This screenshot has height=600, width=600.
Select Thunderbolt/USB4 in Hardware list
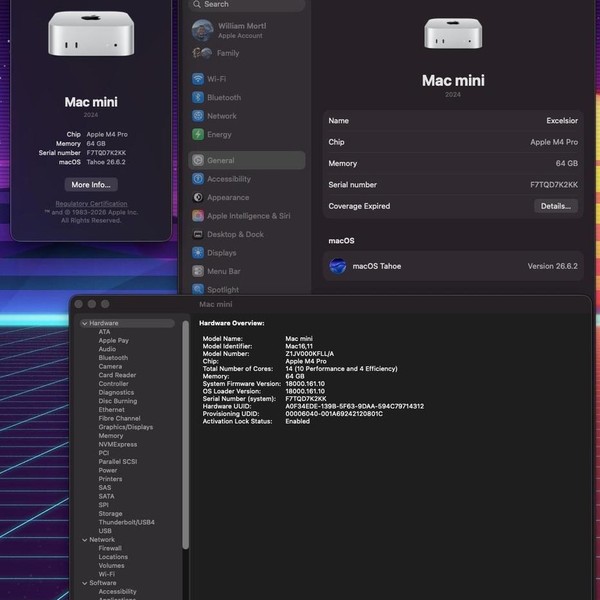[x=127, y=522]
